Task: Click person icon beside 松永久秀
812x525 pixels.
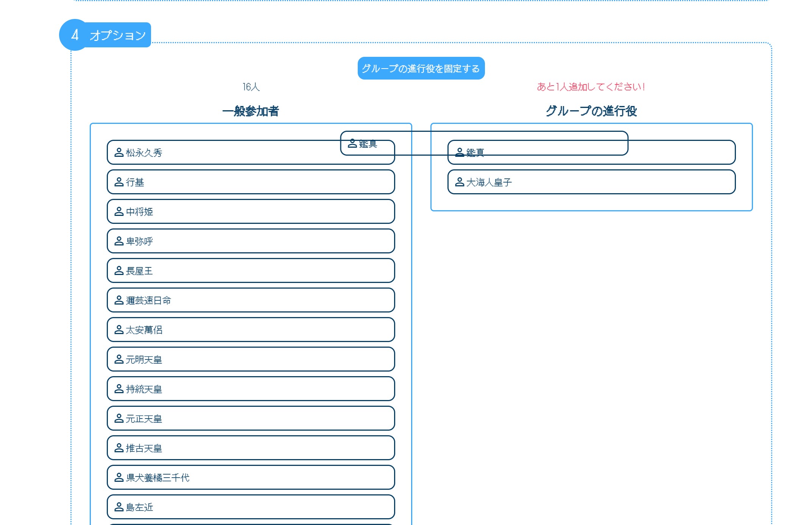Action: pos(119,152)
